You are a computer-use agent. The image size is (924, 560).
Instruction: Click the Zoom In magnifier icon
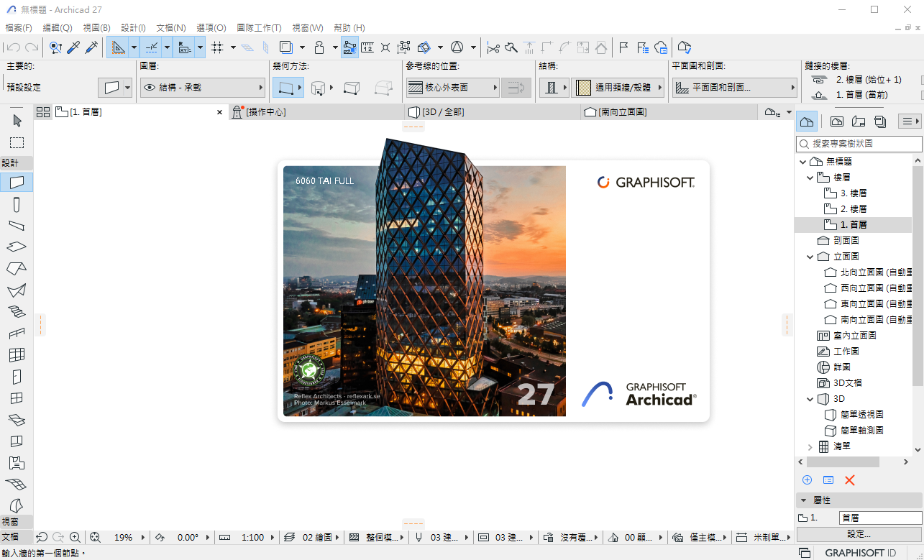click(x=76, y=537)
